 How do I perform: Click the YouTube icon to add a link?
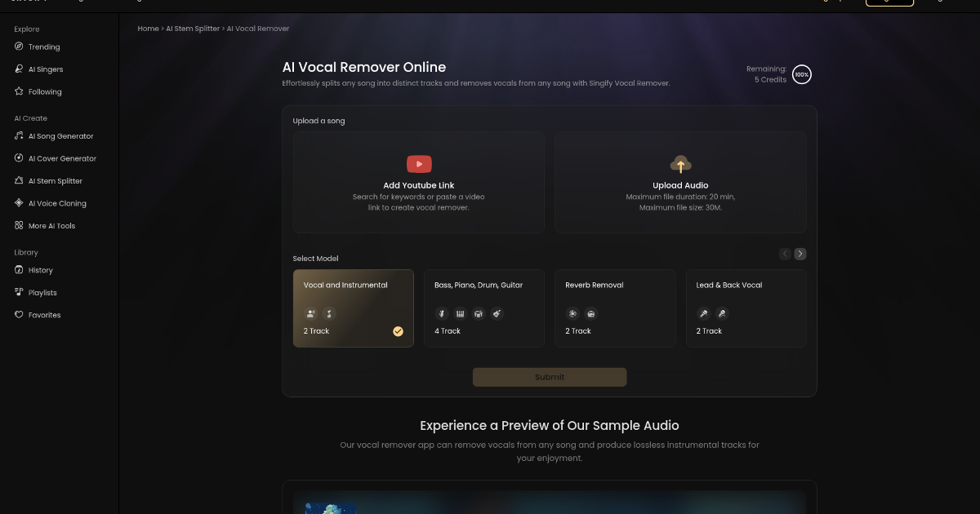[x=418, y=164]
